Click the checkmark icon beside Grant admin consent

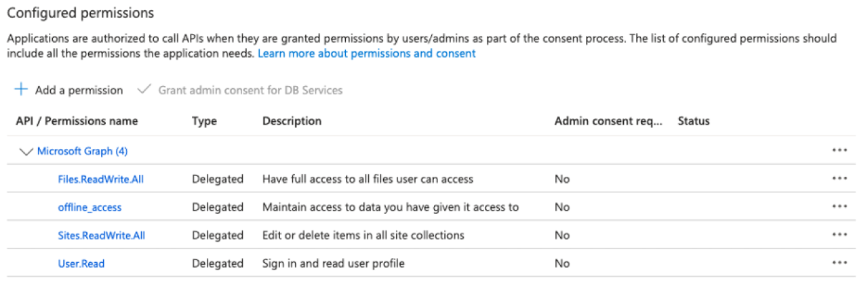143,89
